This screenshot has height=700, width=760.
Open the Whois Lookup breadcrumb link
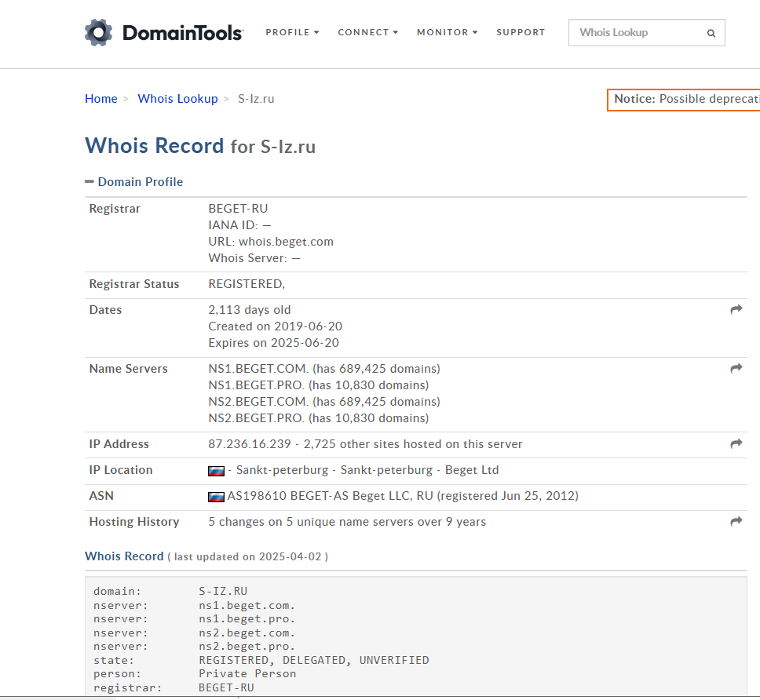(177, 99)
